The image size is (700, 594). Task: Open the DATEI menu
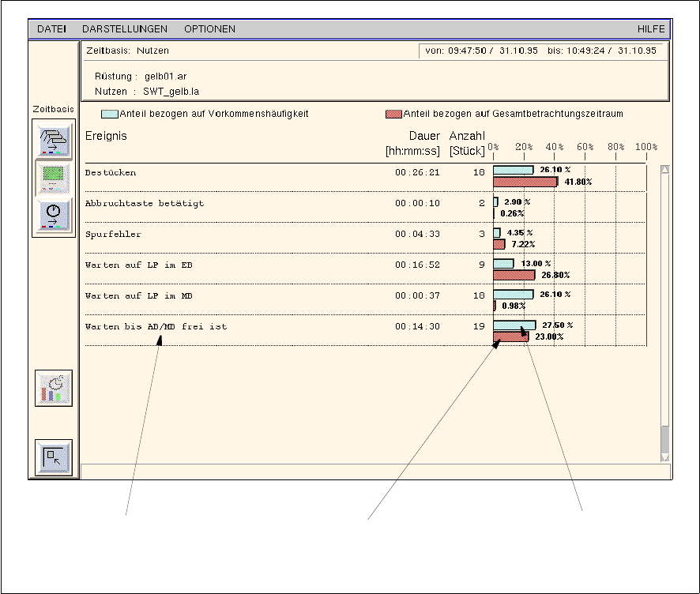(52, 29)
